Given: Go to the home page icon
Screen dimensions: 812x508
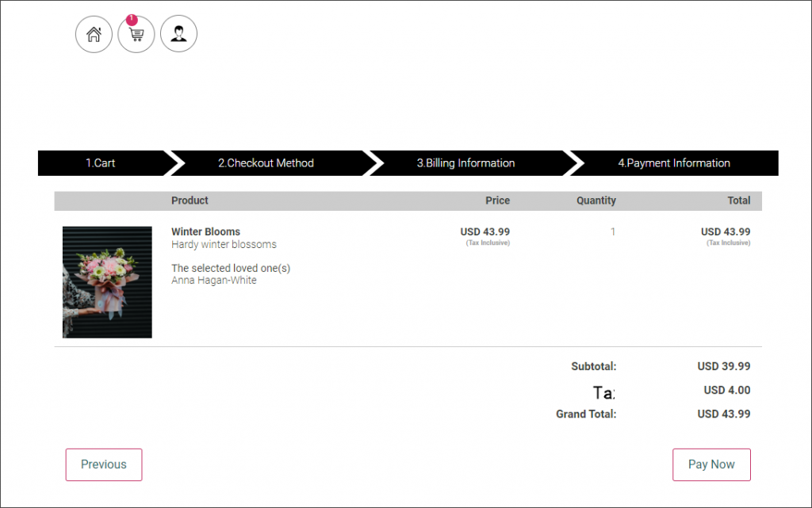Looking at the screenshot, I should [x=94, y=34].
